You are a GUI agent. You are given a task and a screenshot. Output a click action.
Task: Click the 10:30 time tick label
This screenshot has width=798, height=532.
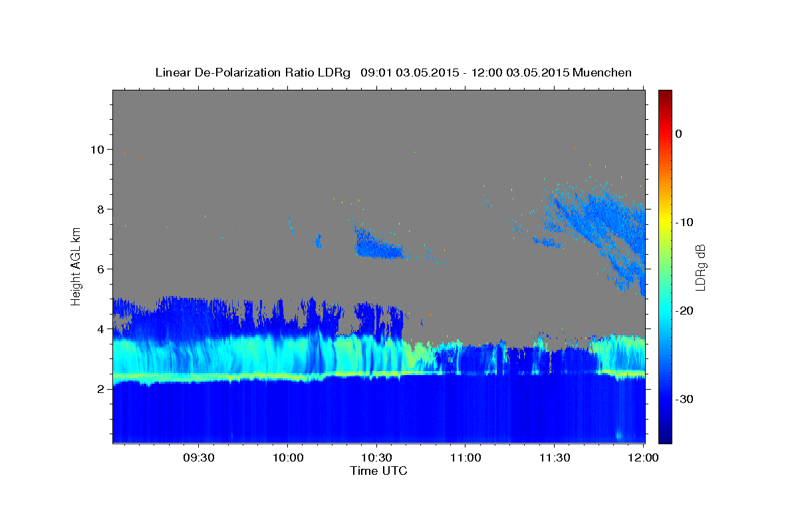tap(376, 458)
